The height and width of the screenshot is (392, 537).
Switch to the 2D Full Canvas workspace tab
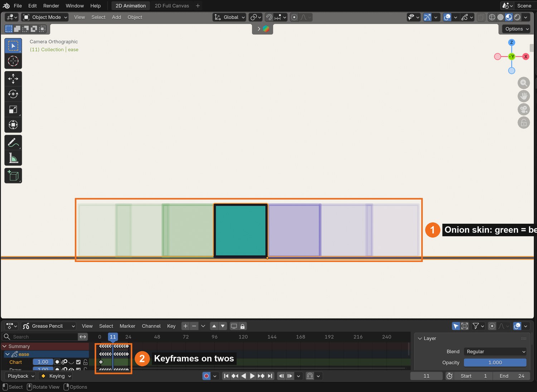point(172,6)
